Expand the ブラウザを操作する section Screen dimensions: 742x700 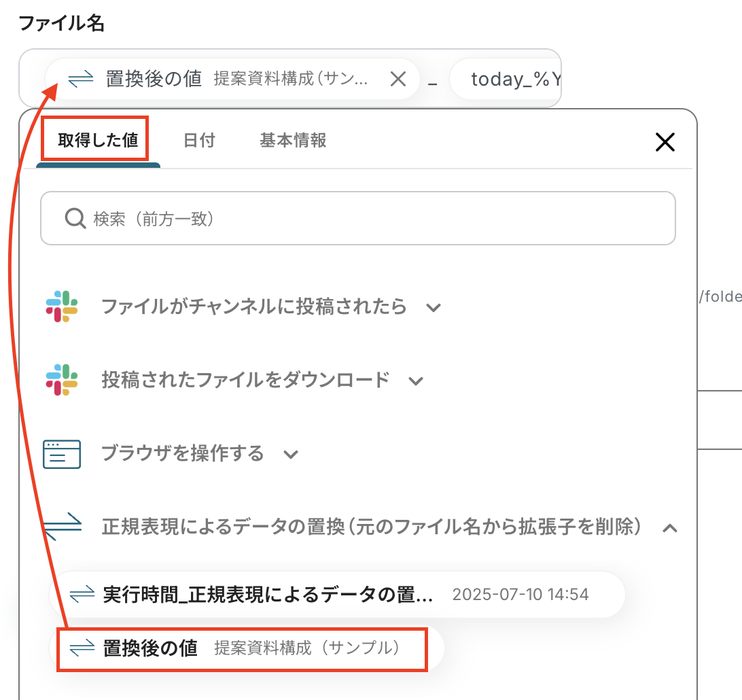(291, 455)
